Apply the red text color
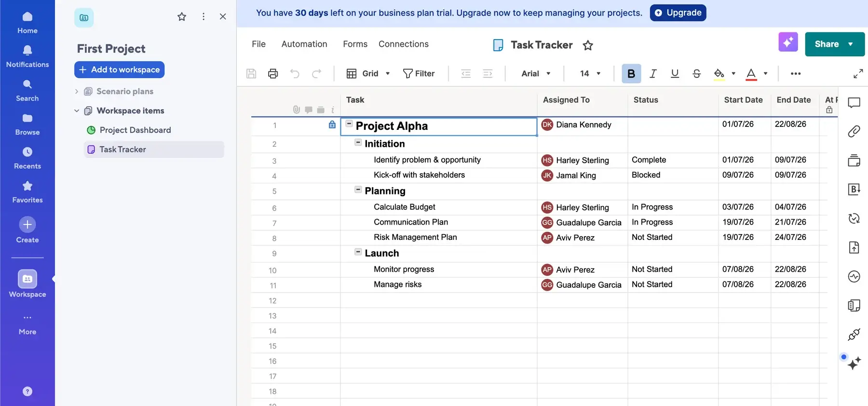868x406 pixels. point(751,73)
